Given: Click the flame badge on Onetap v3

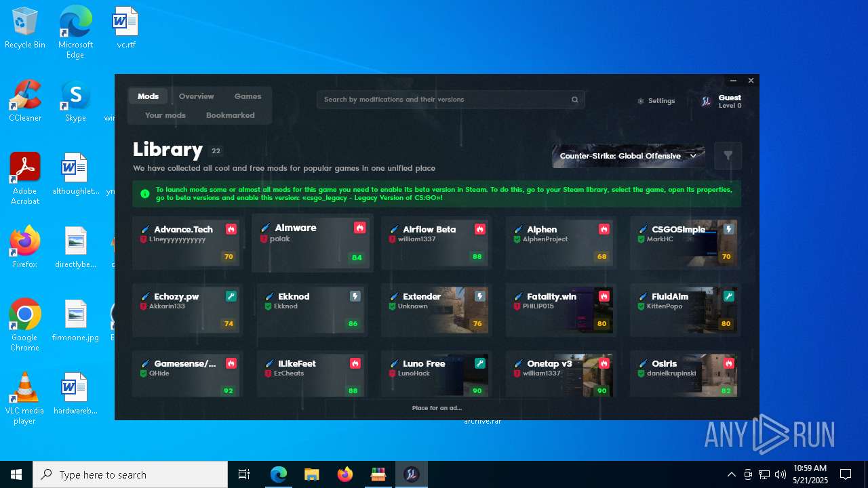Looking at the screenshot, I should 604,363.
